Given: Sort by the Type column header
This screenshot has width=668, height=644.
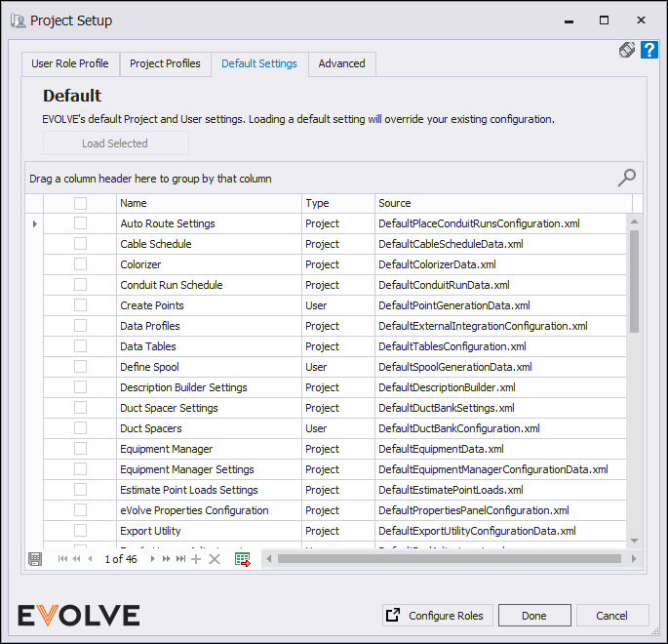Looking at the screenshot, I should point(338,203).
